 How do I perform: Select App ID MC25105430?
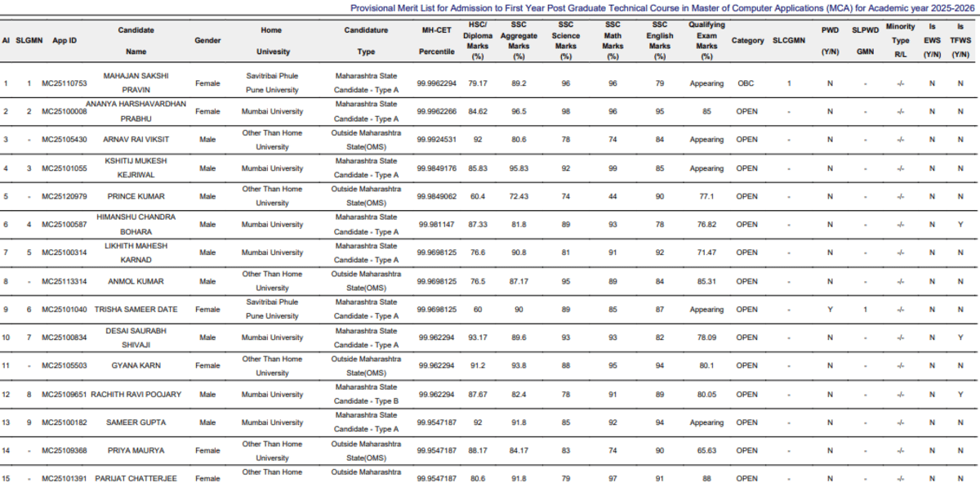65,140
